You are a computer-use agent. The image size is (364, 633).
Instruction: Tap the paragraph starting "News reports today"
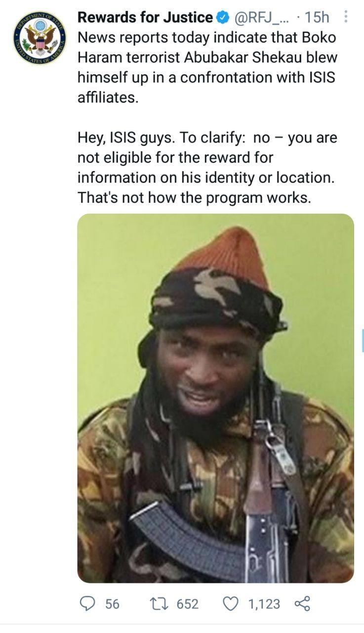click(207, 67)
